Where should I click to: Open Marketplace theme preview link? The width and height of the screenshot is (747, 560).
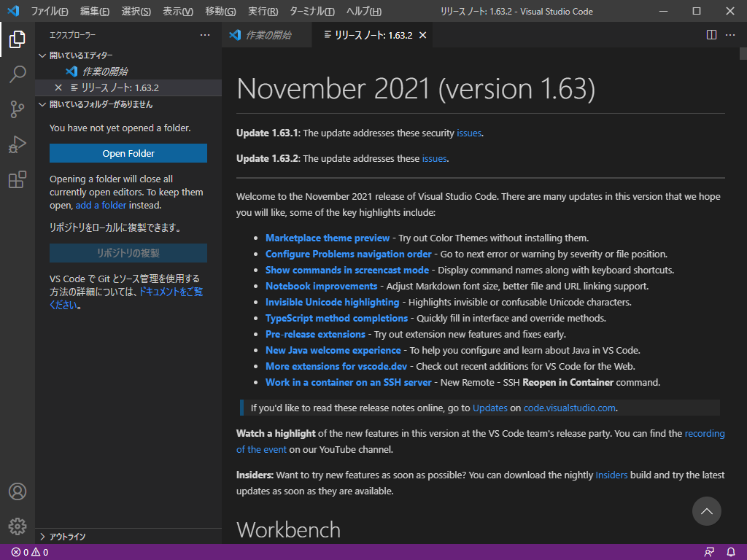[328, 238]
